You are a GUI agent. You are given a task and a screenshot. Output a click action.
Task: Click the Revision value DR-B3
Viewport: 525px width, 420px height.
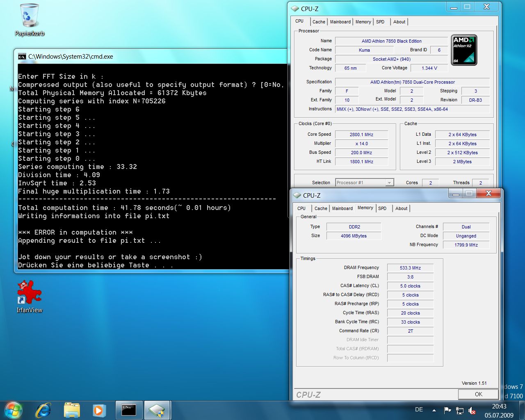pos(475,100)
